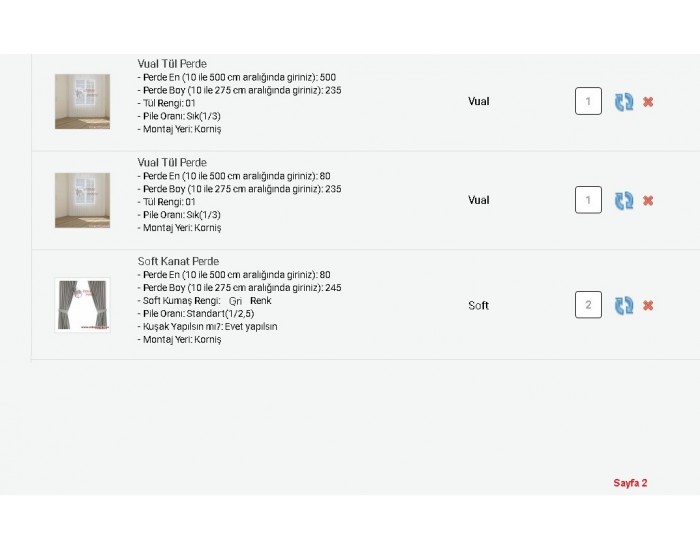Remove first Vual Tül Perde with red X

click(648, 102)
